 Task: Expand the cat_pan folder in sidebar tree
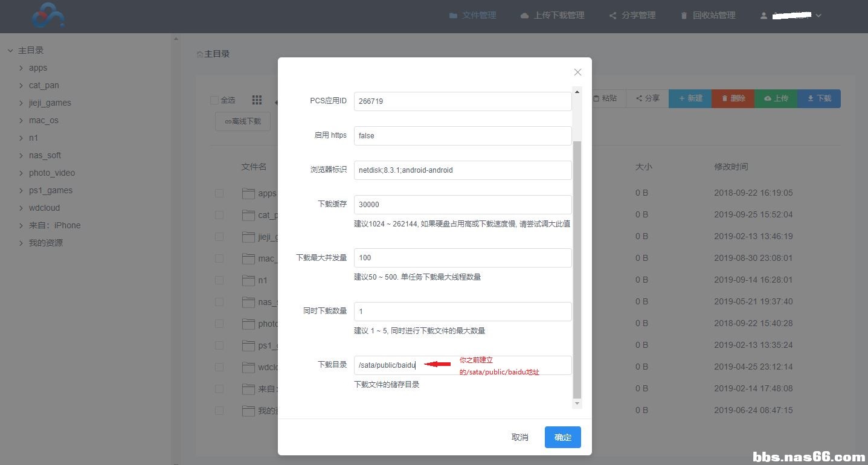(x=21, y=86)
